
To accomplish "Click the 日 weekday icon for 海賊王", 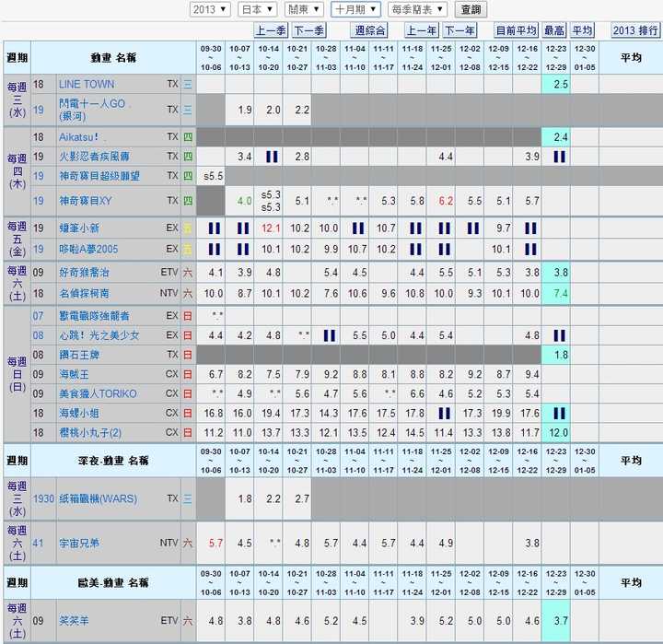I will coord(187,374).
